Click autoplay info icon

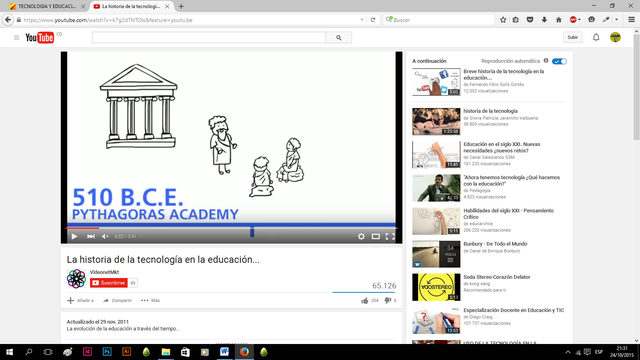[546, 61]
